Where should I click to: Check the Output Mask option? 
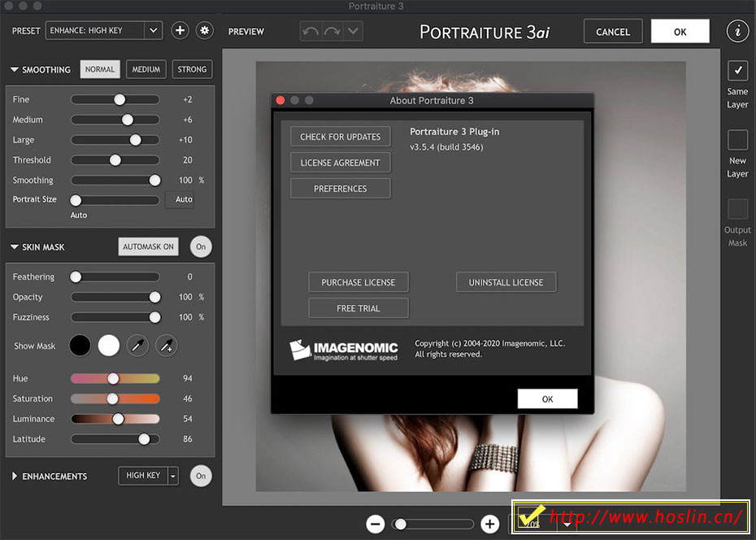click(x=737, y=209)
